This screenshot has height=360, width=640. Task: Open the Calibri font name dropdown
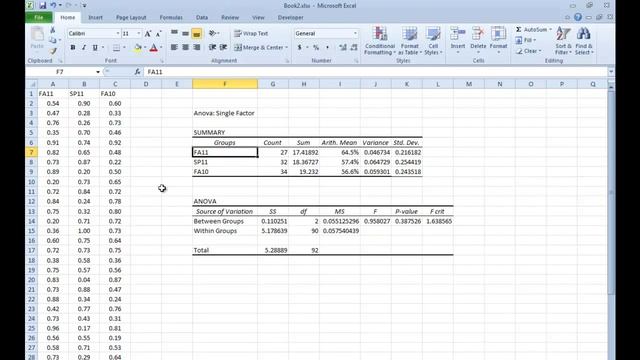coord(118,33)
